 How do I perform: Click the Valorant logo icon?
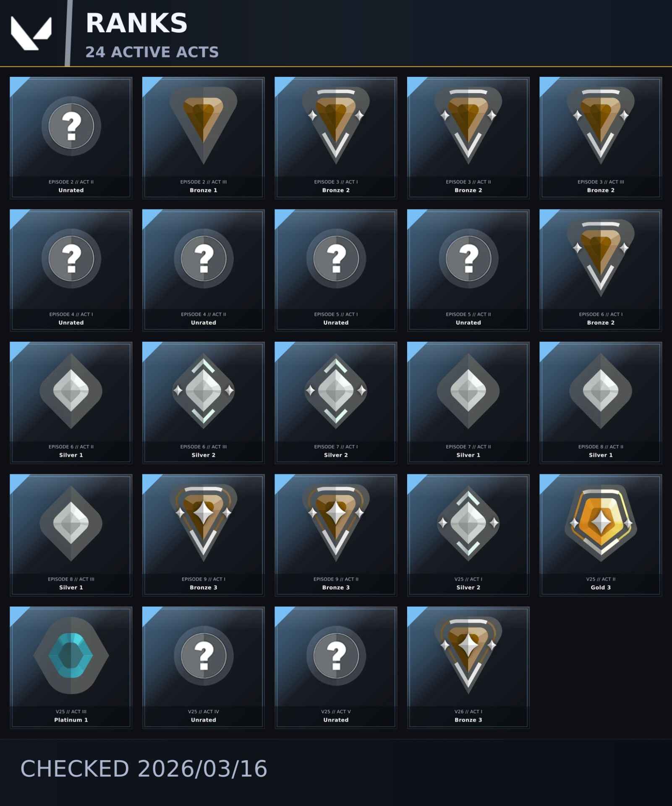(x=31, y=33)
